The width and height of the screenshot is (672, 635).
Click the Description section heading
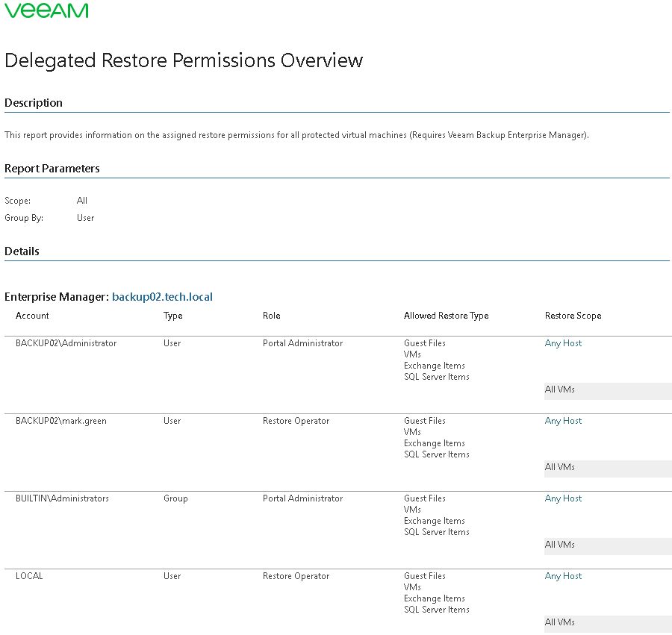[x=34, y=103]
